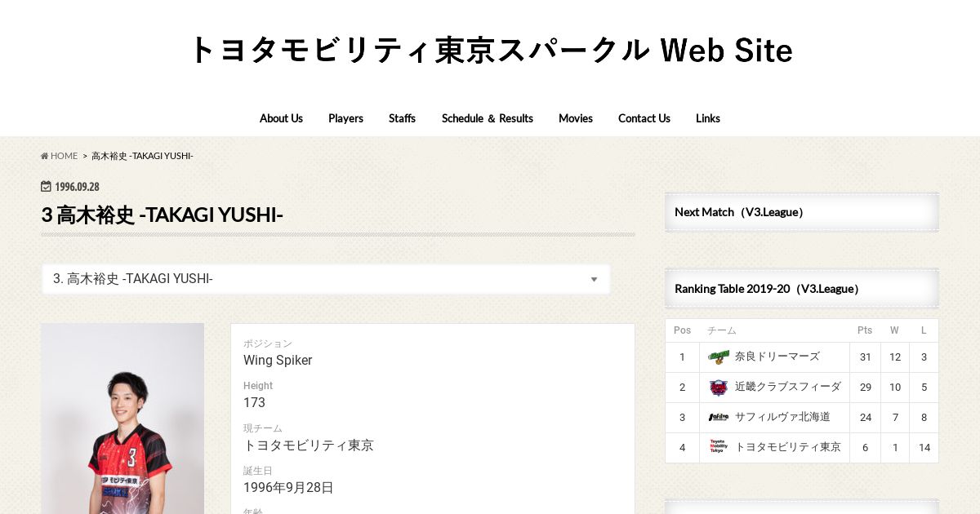Click the Wing Spiker position value
This screenshot has height=514, width=980.
[x=278, y=361]
